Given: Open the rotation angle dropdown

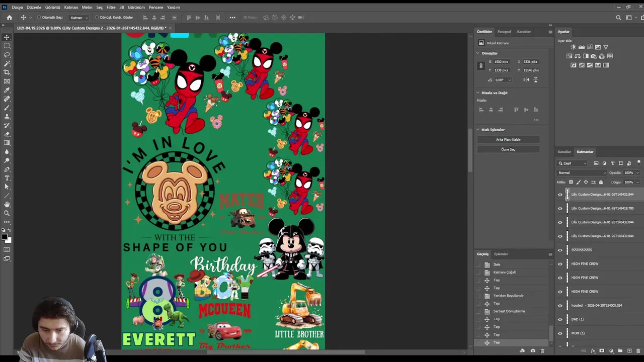Looking at the screenshot, I should tap(509, 80).
